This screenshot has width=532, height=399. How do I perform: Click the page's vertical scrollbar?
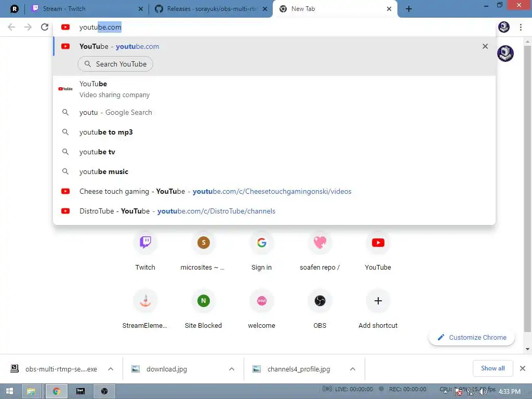[527, 188]
